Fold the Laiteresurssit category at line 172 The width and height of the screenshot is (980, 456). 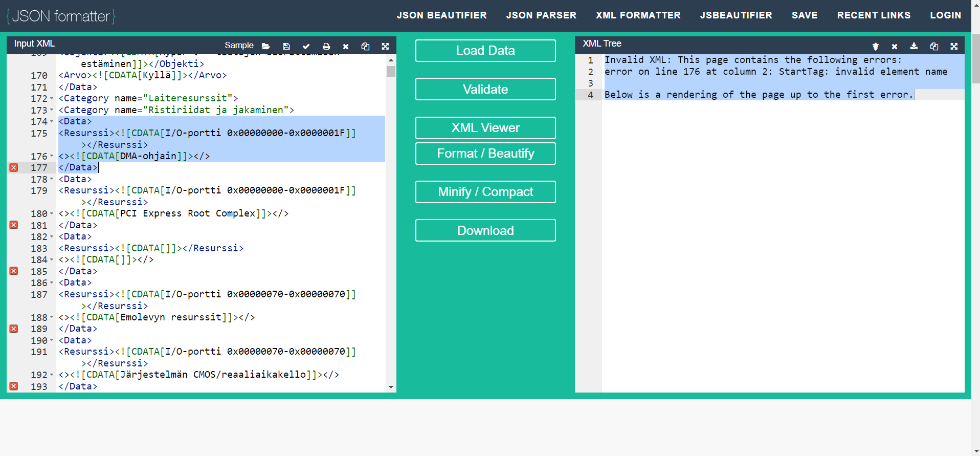tap(52, 98)
